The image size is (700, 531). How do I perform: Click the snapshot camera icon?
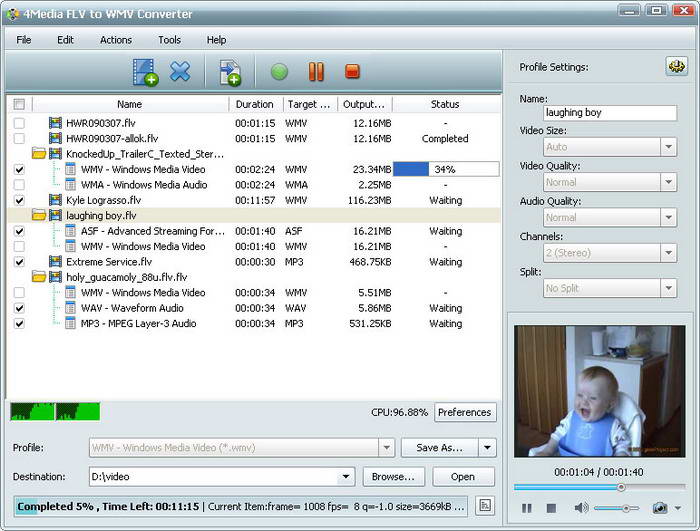coord(659,508)
